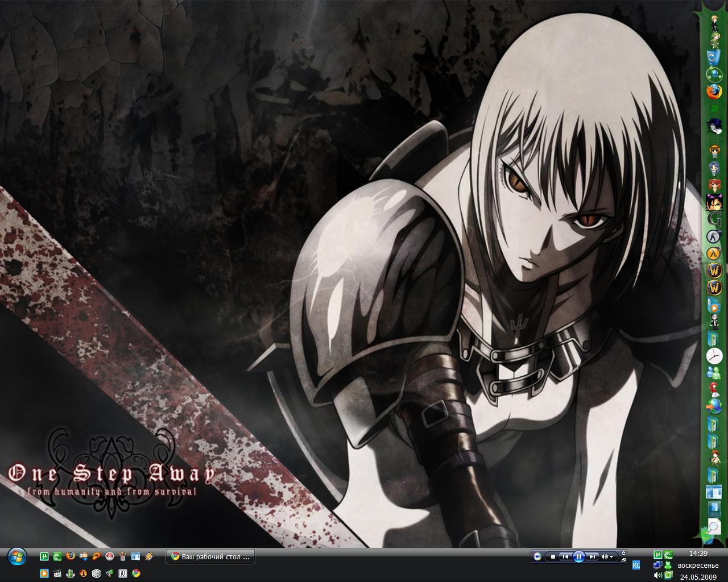Click the purple-haired anime face dock icon
The image size is (728, 582).
714,202
